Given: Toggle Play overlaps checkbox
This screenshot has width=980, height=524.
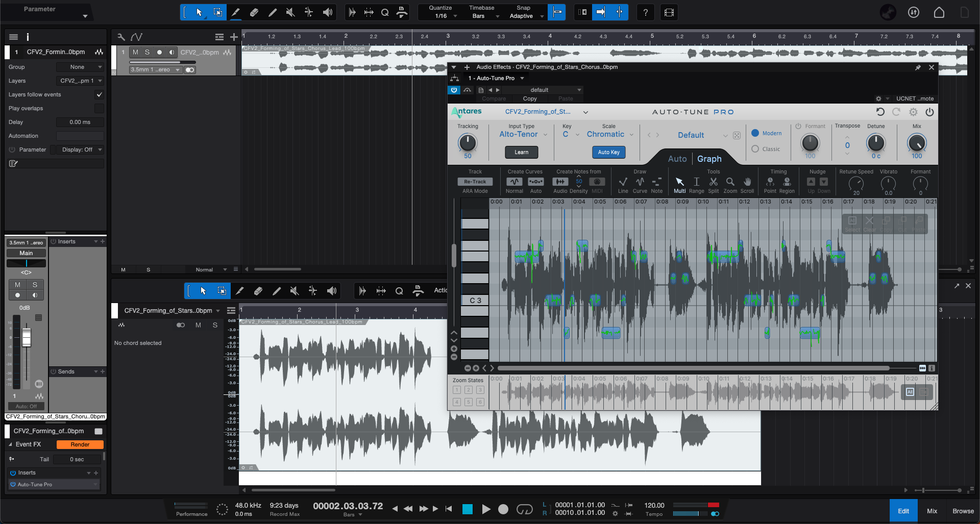Looking at the screenshot, I should pos(99,108).
